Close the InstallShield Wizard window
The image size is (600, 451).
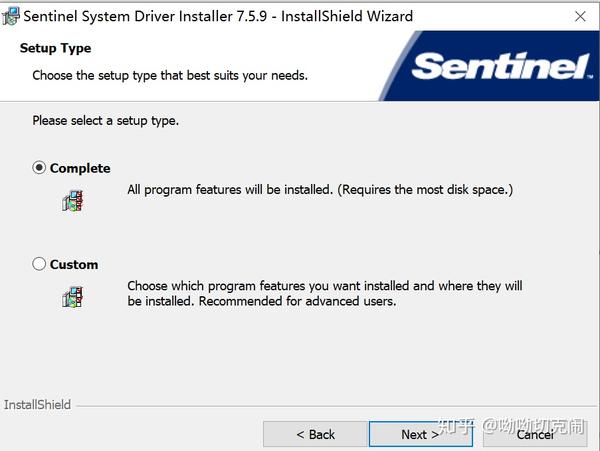(580, 16)
